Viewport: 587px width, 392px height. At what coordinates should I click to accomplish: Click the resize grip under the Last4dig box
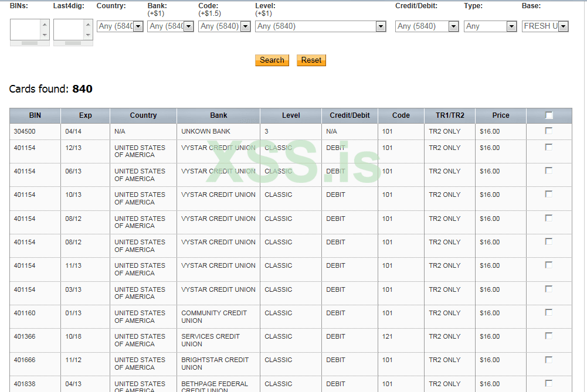click(x=73, y=43)
